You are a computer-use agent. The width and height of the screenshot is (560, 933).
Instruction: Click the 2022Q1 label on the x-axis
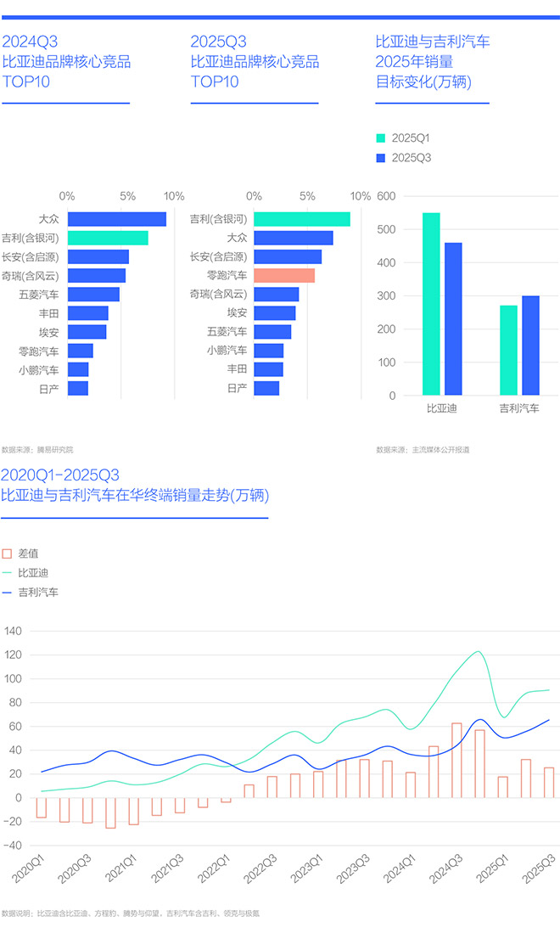pyautogui.click(x=214, y=868)
